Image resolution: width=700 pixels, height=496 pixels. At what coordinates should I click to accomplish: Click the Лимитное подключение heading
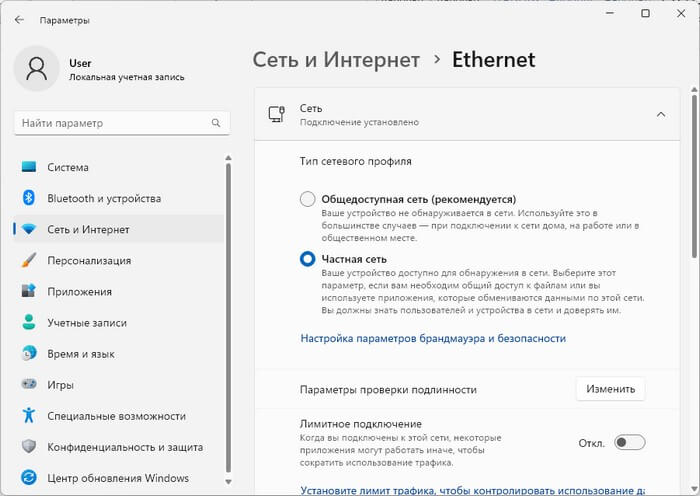pyautogui.click(x=361, y=424)
